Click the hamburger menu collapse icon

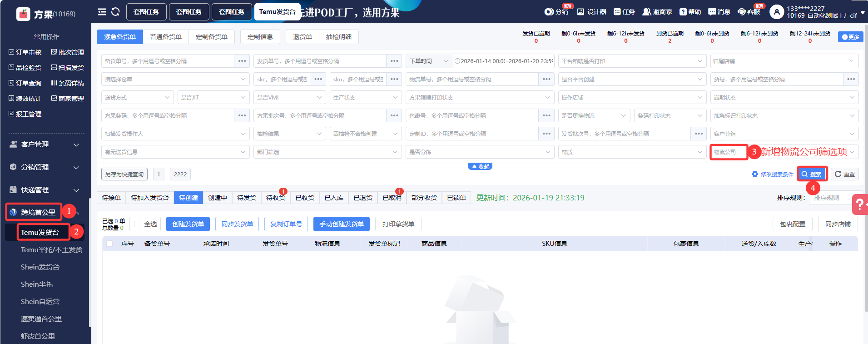102,12
